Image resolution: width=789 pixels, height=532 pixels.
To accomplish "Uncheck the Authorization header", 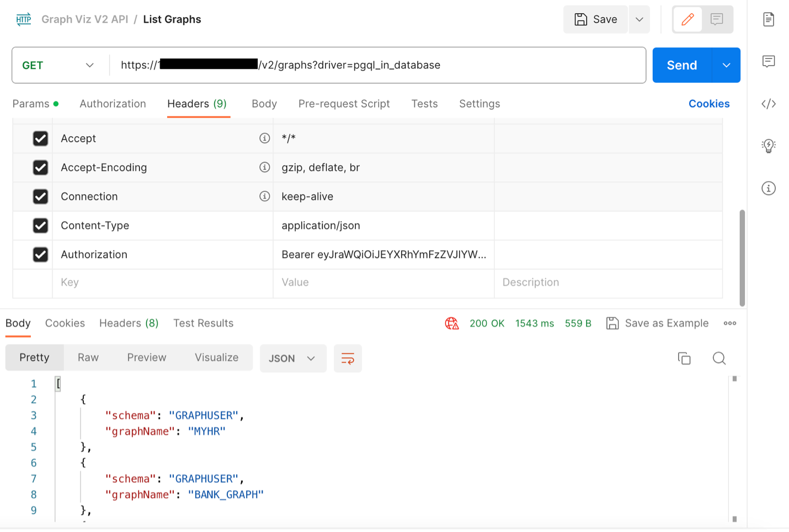I will [40, 254].
